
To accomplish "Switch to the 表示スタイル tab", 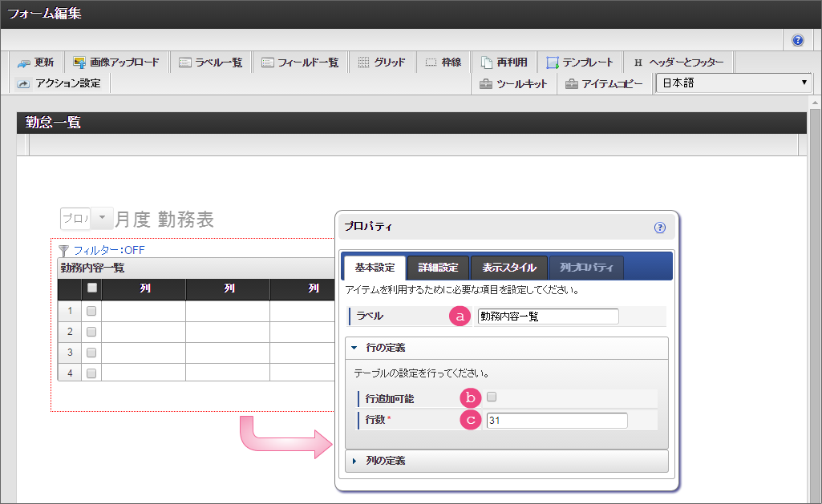I will click(x=509, y=268).
